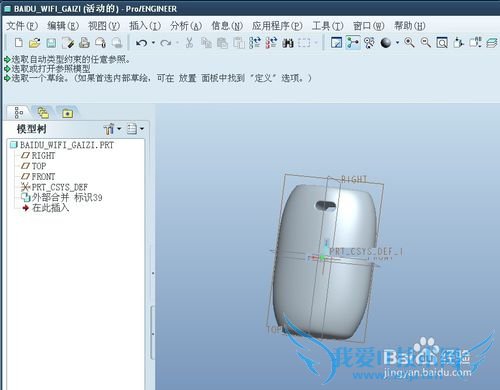
Task: Click the Regenerate model icon
Action: pos(255,43)
